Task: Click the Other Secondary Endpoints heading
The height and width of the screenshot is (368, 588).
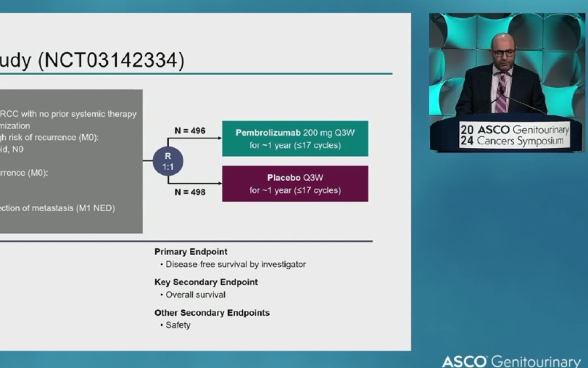Action: point(212,313)
